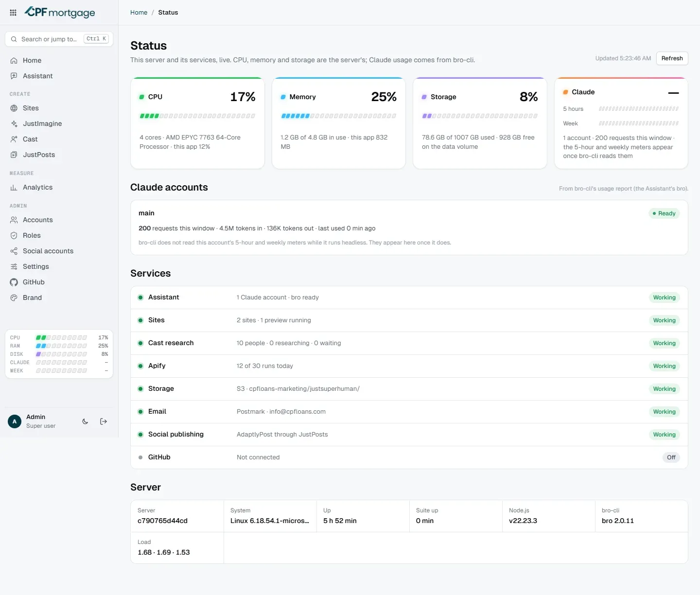Open Social accounts admin page
The image size is (700, 595).
(x=59, y=251)
